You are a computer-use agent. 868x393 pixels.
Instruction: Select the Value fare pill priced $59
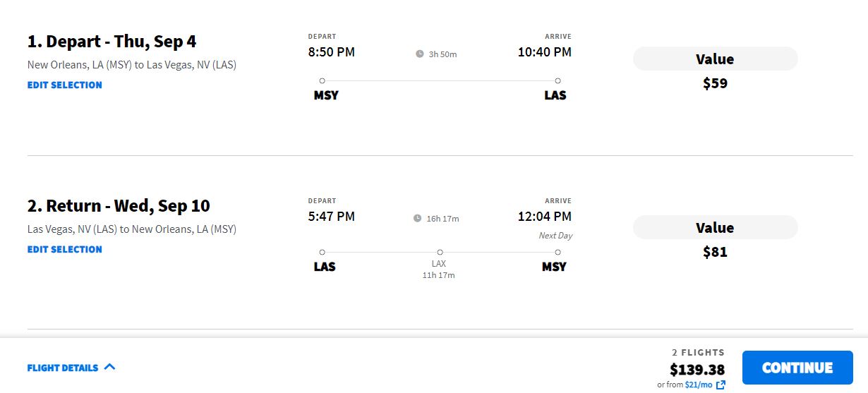[x=715, y=59]
